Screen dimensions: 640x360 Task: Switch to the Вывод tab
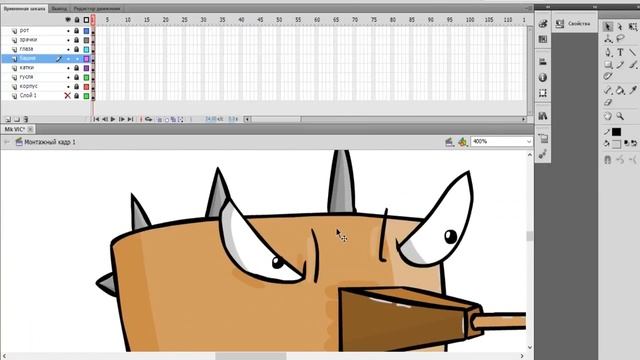click(x=59, y=9)
